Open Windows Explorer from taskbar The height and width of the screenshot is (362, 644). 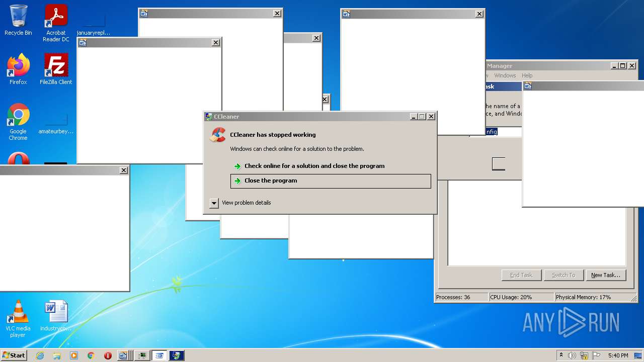[57, 355]
